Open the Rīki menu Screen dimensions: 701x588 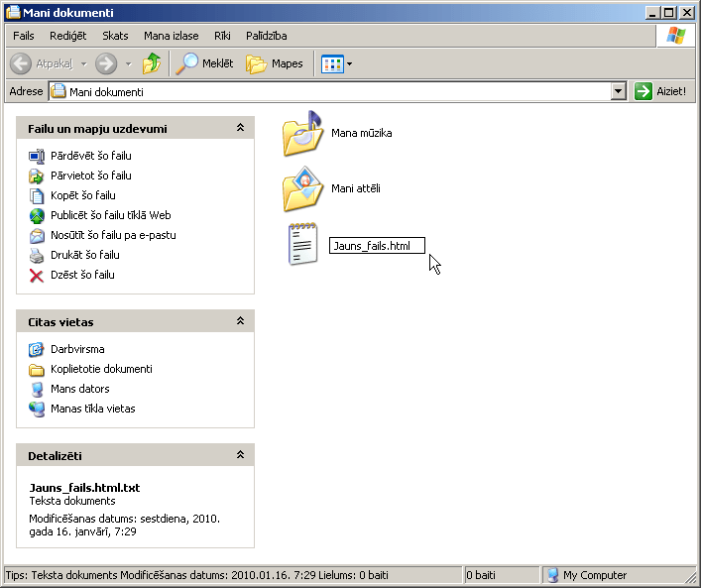[x=222, y=36]
